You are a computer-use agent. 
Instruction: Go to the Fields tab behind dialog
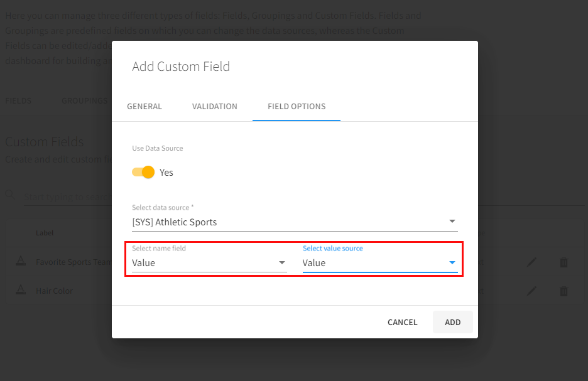pos(18,100)
